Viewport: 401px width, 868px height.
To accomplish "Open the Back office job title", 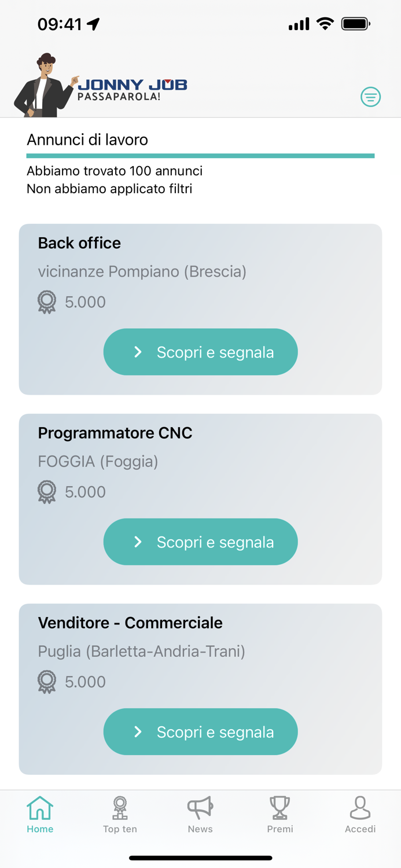I will [x=79, y=243].
